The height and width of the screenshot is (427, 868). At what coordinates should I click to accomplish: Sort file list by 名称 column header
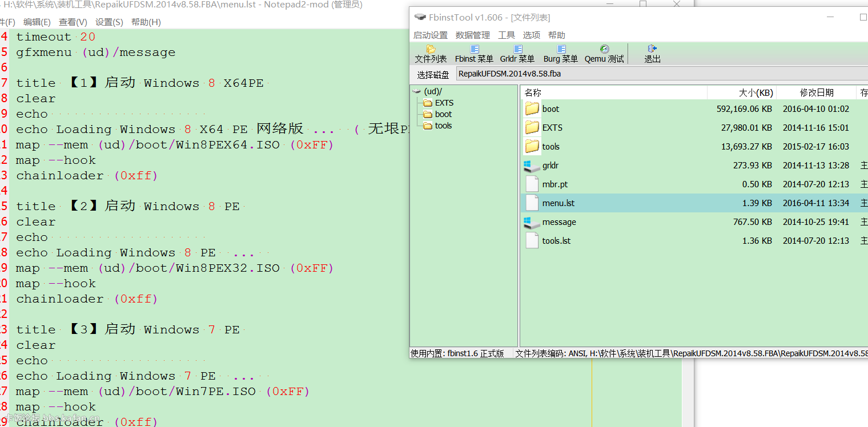coord(613,92)
